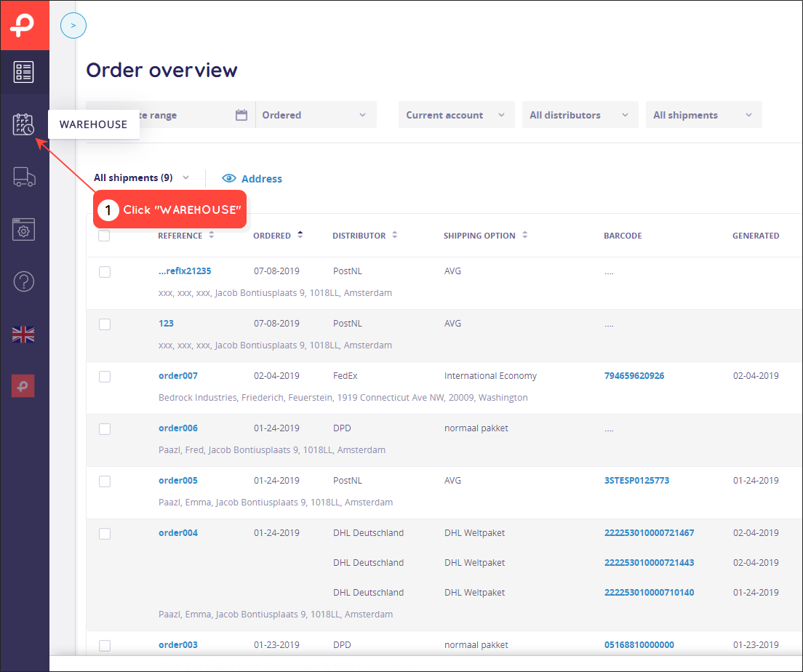Open the order007 reference link
Viewport: 803px width, 672px height.
point(178,375)
